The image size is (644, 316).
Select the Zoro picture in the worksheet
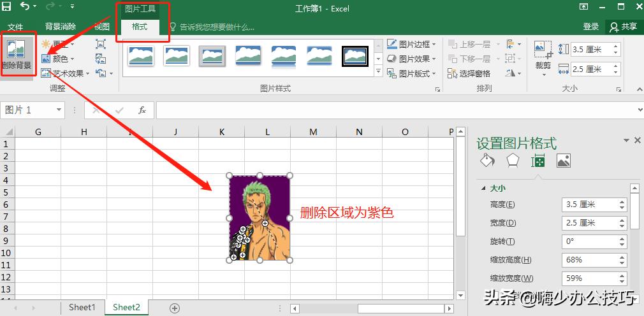click(x=260, y=218)
